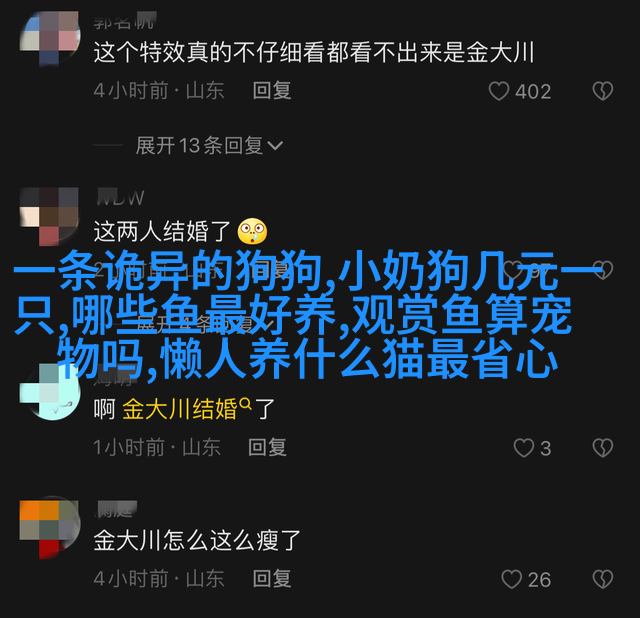Tap the comment text 金大川怎么这么瘦了
This screenshot has width=640, height=618.
point(197,541)
